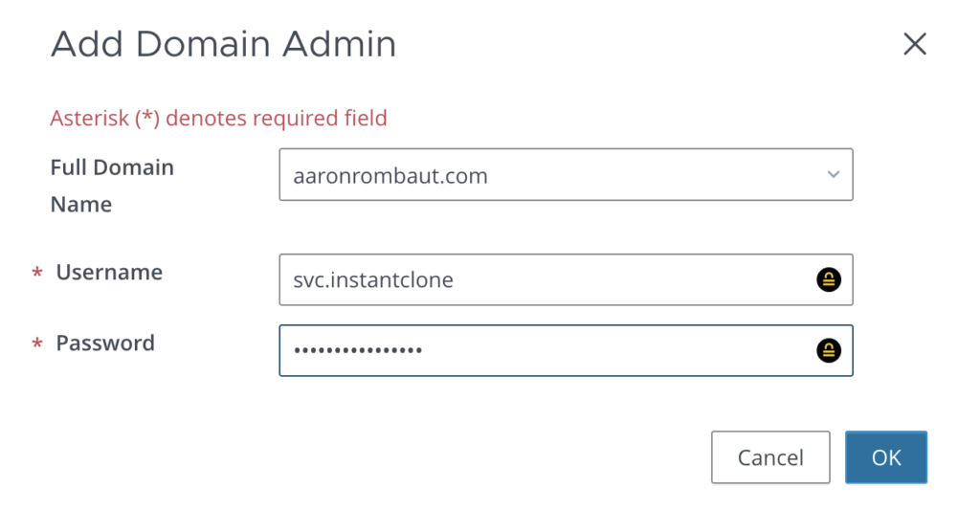
Task: Confirm with the OK button
Action: coord(885,457)
